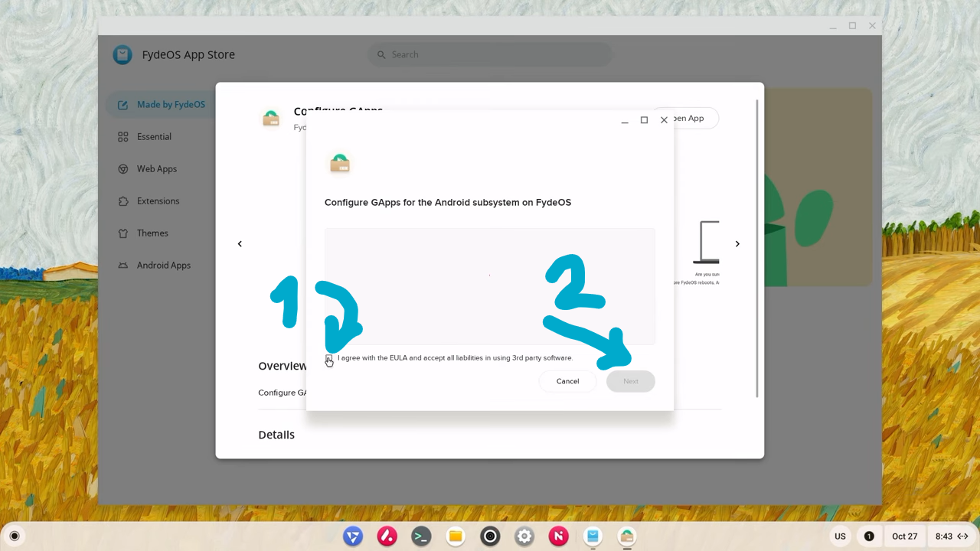Select Essential in the sidebar
Image resolution: width=980 pixels, height=551 pixels.
[154, 137]
